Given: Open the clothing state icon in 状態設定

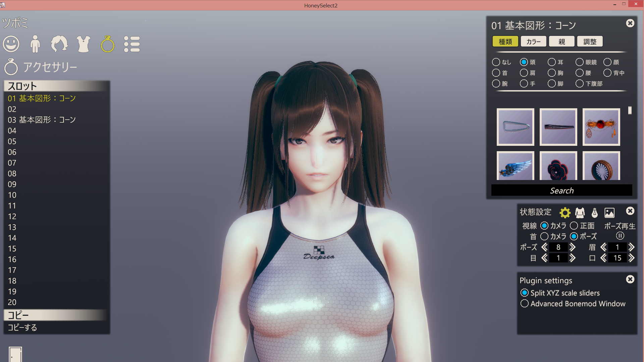Looking at the screenshot, I should 580,213.
